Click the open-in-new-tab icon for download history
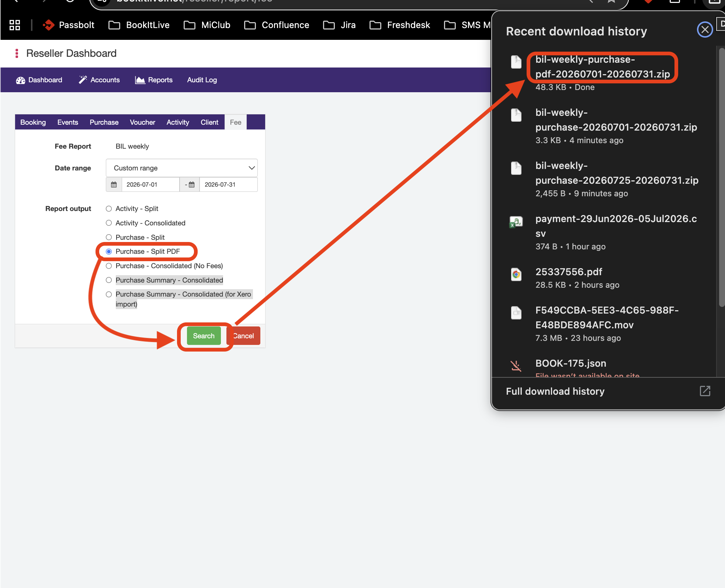 pos(705,391)
